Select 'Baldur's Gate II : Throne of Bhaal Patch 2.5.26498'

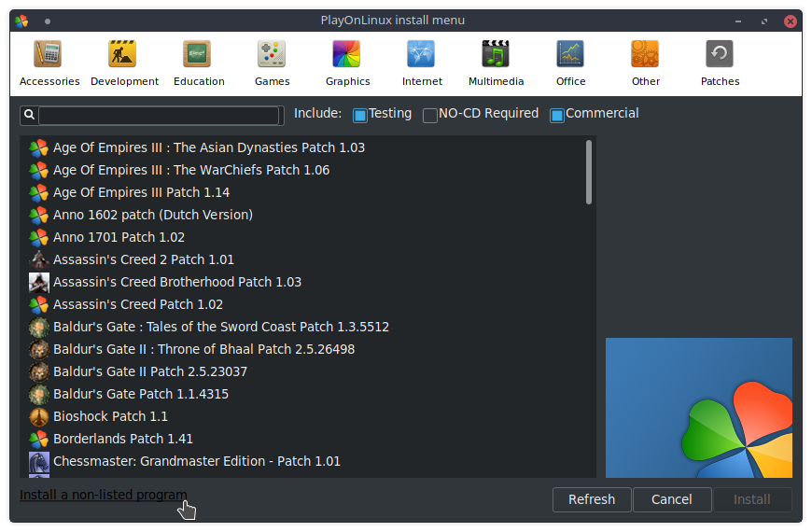pyautogui.click(x=204, y=350)
